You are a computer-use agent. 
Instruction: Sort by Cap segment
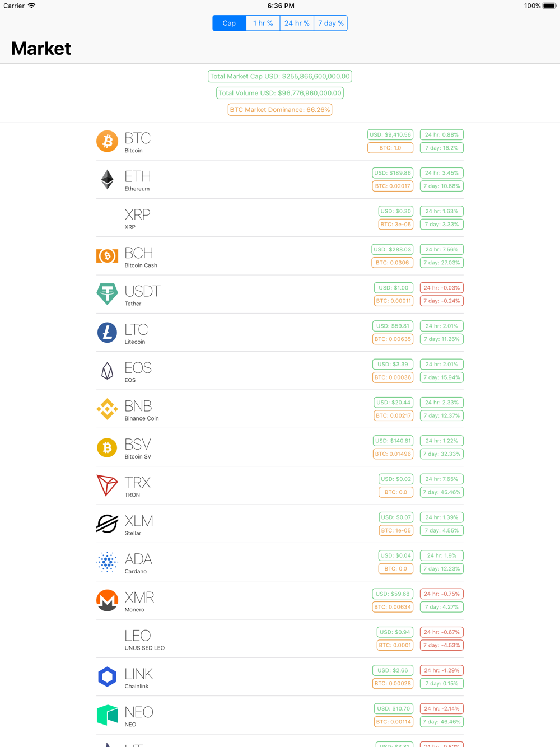[229, 23]
